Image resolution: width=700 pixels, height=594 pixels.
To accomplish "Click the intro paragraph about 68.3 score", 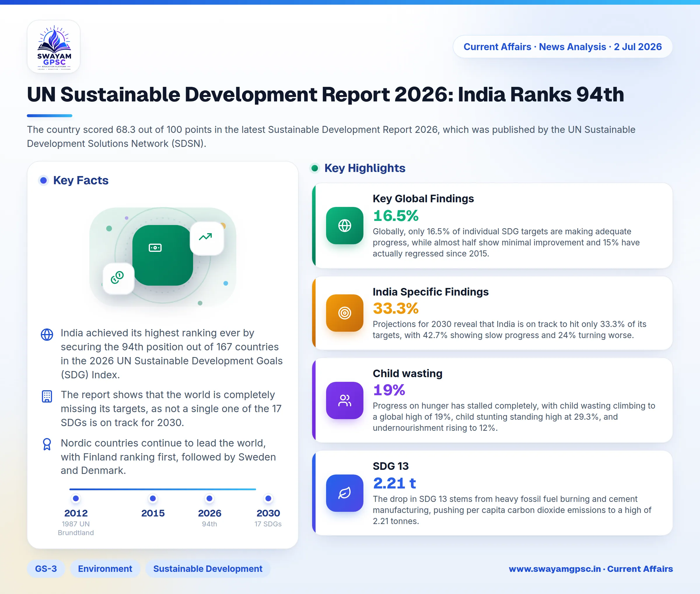I will click(x=331, y=136).
